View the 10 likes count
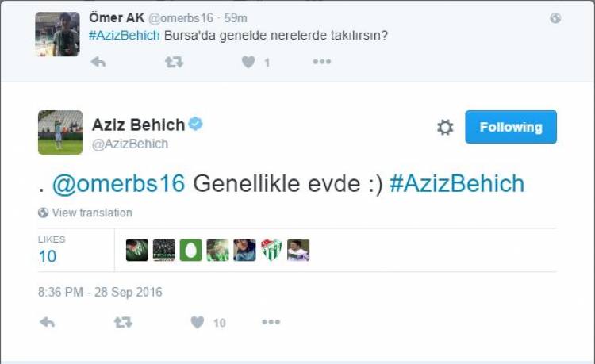 pyautogui.click(x=48, y=255)
